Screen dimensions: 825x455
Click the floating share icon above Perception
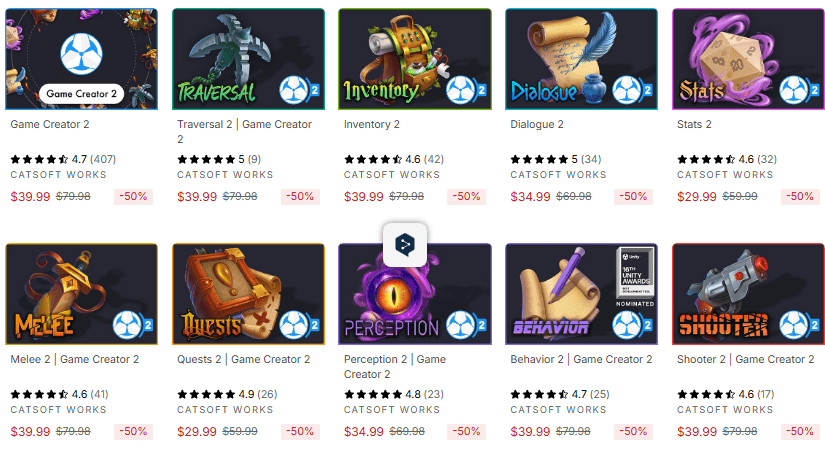click(405, 245)
